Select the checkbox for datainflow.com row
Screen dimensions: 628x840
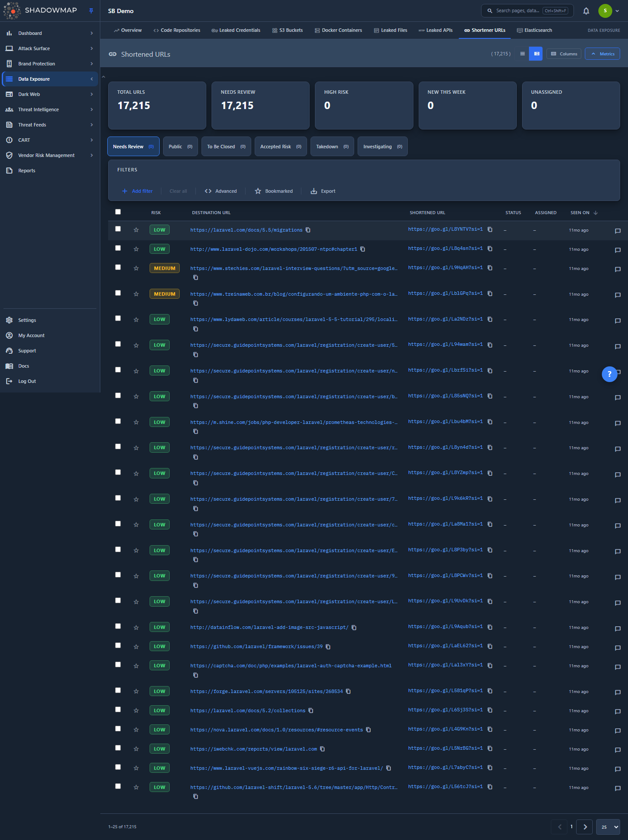(118, 626)
